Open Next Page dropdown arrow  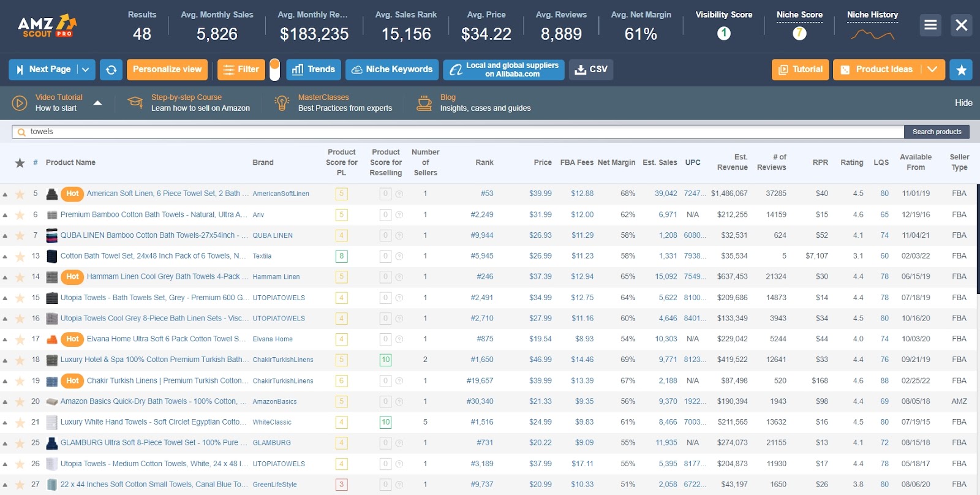click(x=86, y=70)
